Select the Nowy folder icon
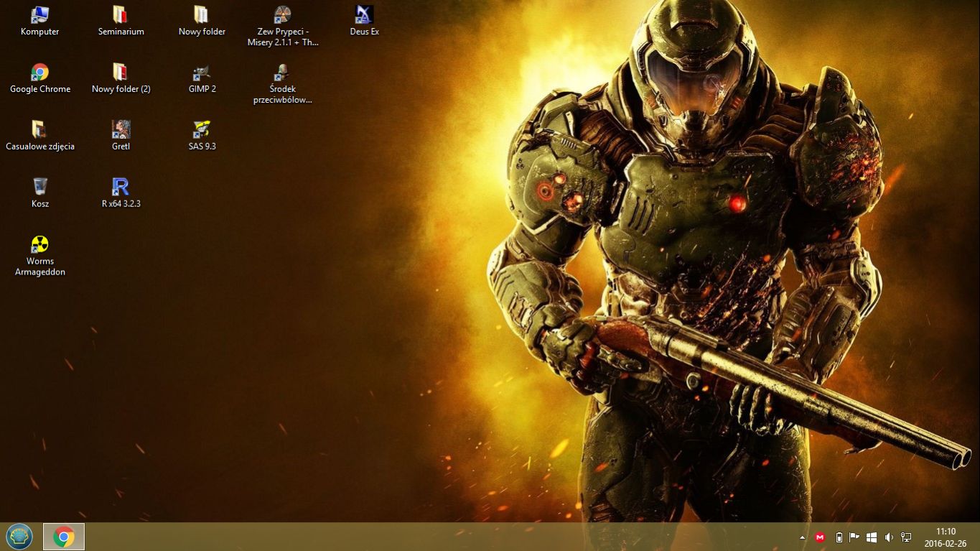The height and width of the screenshot is (551, 980). pos(202,21)
